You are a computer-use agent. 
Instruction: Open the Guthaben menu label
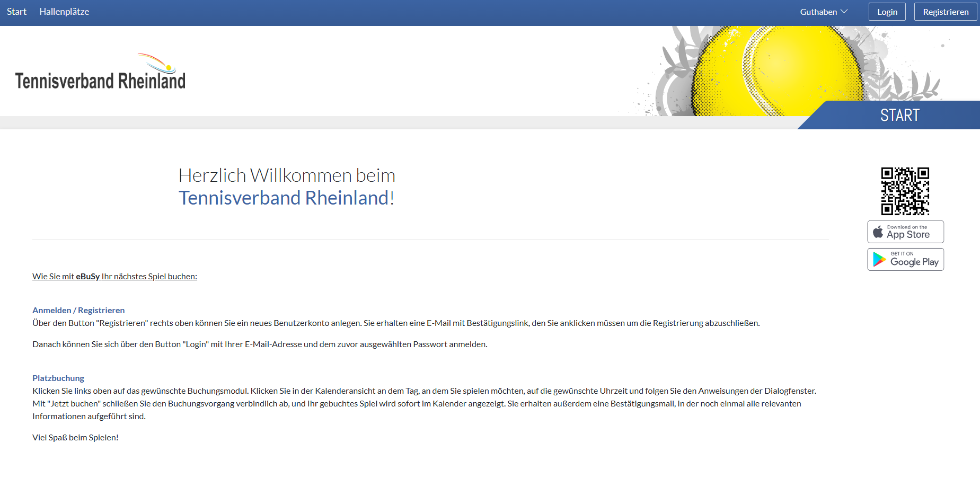point(818,12)
